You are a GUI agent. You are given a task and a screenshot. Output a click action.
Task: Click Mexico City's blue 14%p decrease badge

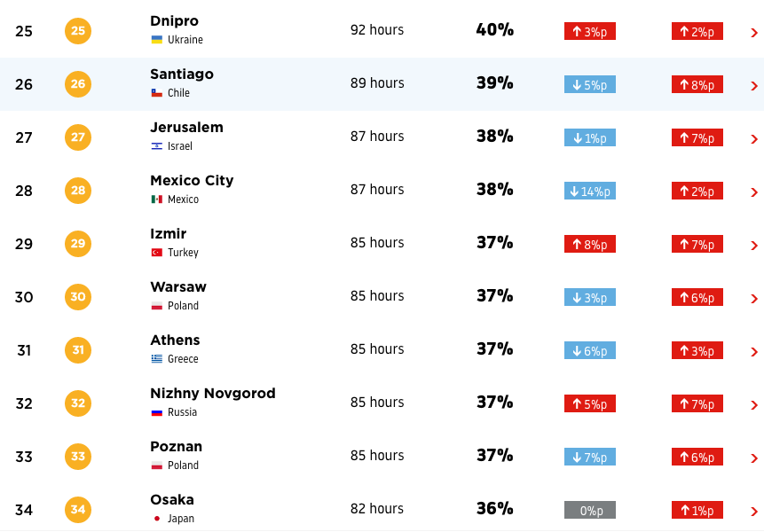pos(589,191)
